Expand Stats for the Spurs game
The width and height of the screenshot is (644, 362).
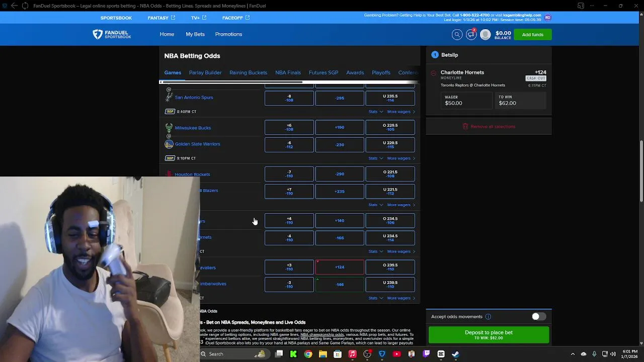point(376,112)
